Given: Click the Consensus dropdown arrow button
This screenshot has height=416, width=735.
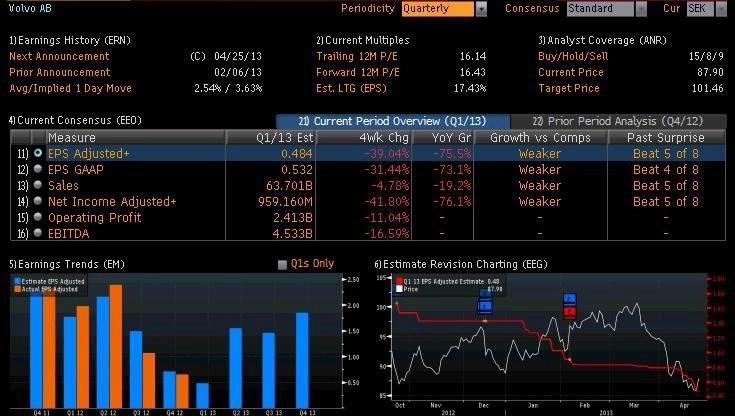Looking at the screenshot, I should tap(641, 9).
